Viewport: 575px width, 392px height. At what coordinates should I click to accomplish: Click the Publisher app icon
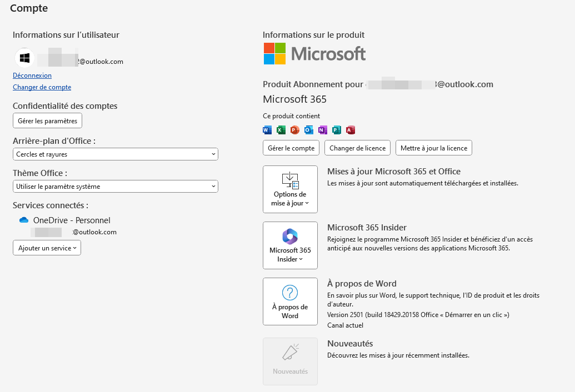click(337, 130)
